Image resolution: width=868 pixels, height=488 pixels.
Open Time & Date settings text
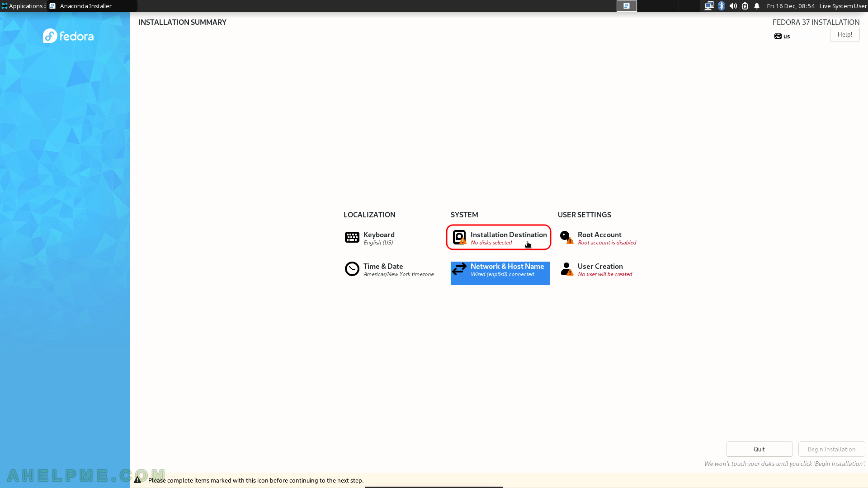tap(383, 267)
